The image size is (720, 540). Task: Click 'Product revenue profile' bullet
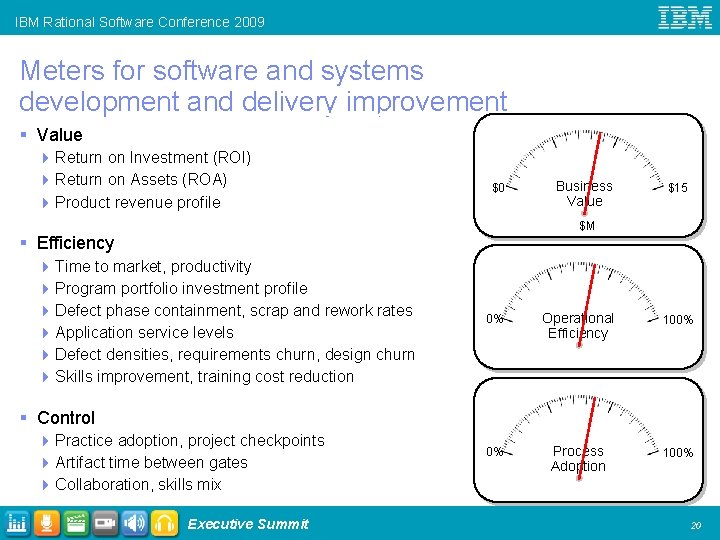coord(138,202)
